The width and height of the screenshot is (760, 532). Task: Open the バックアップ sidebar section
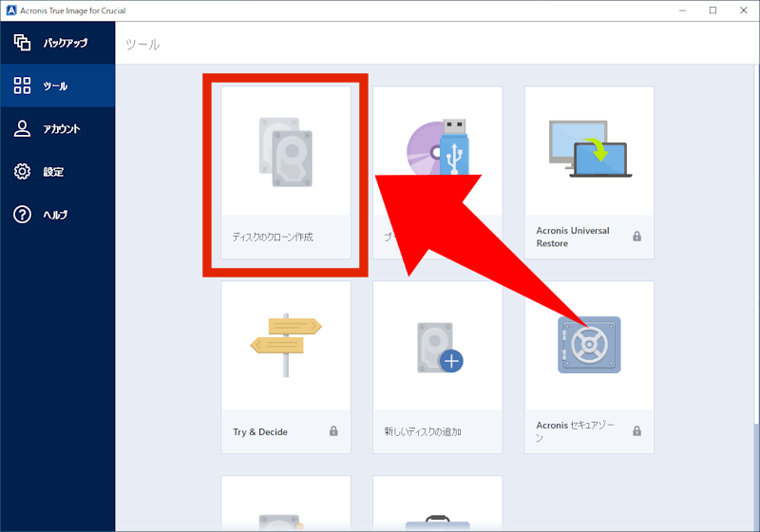tap(58, 43)
